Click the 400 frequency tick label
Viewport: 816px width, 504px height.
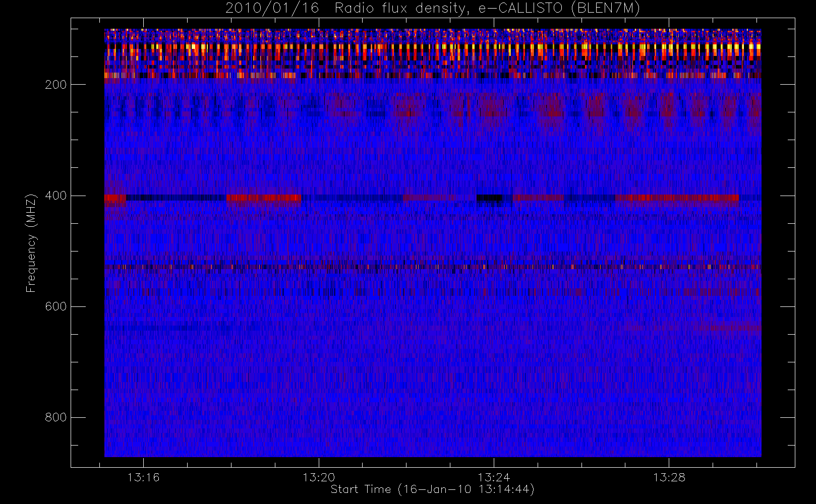pyautogui.click(x=55, y=196)
